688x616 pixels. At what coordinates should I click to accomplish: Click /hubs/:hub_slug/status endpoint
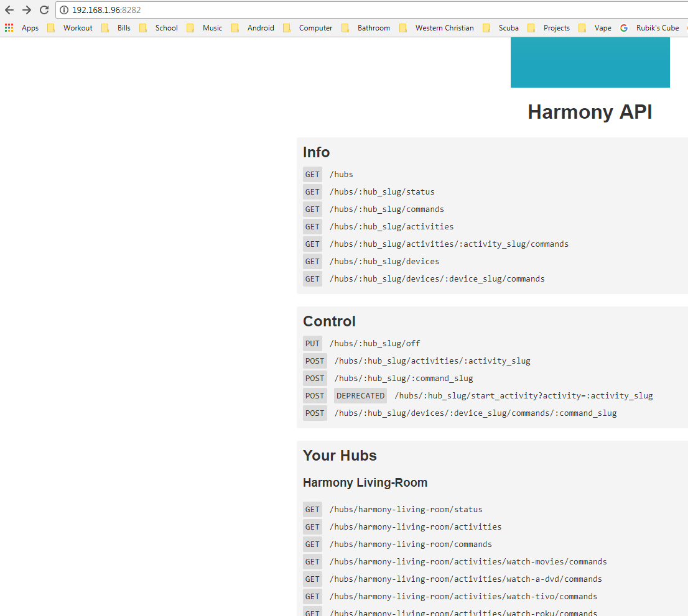coord(382,192)
